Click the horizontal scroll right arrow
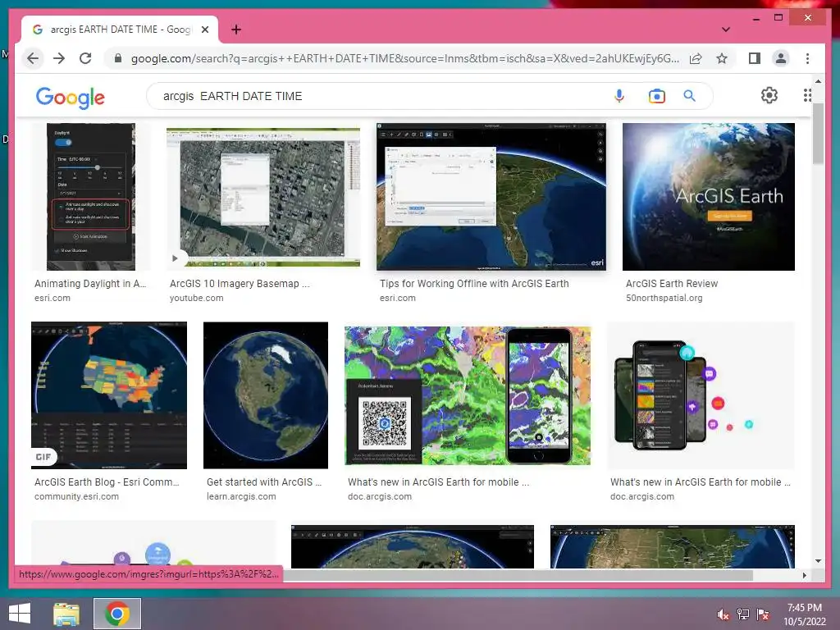Screen dimensions: 840x630 [x=804, y=575]
